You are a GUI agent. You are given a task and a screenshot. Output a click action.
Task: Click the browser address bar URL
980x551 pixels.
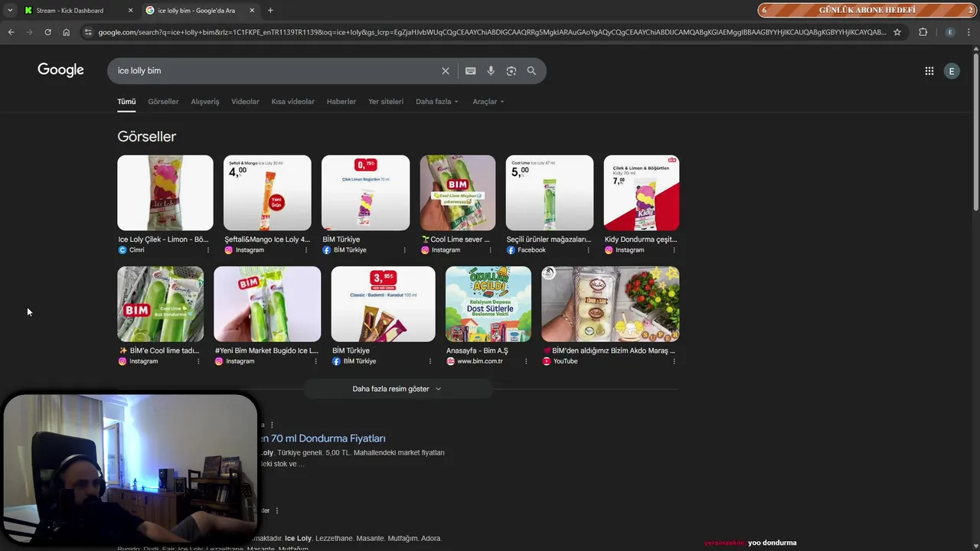point(492,32)
